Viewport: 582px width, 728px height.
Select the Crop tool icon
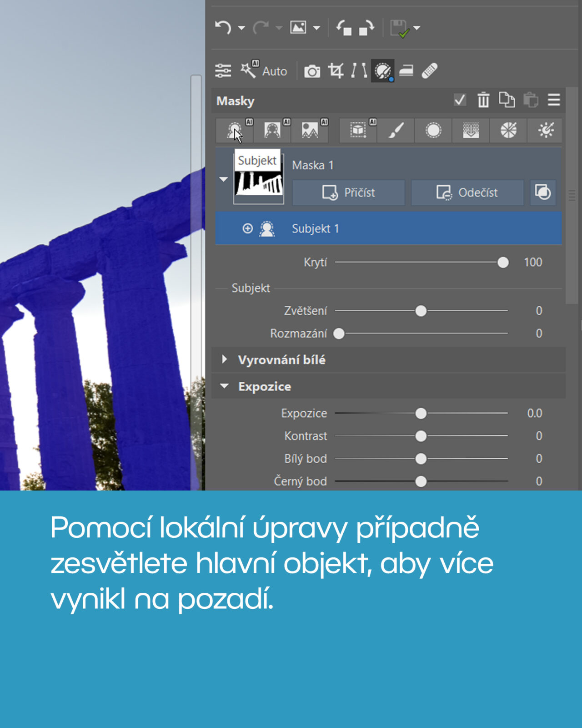(x=336, y=71)
